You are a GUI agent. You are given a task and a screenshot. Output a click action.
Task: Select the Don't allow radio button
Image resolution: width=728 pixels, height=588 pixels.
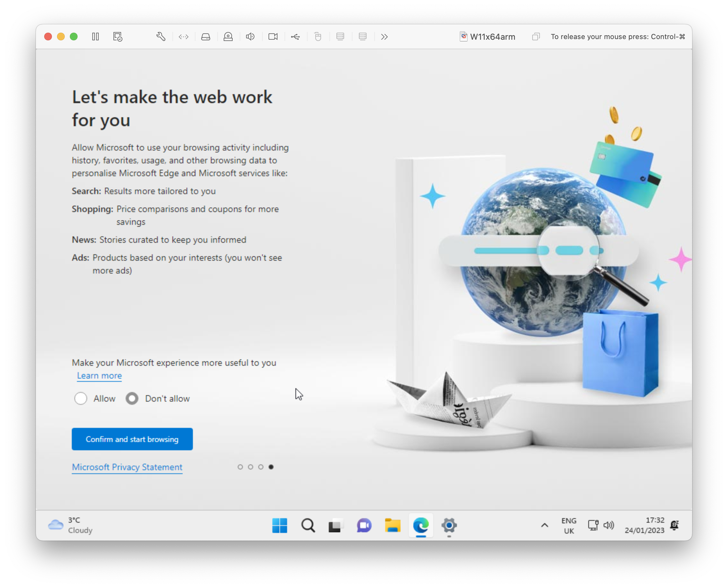tap(132, 398)
